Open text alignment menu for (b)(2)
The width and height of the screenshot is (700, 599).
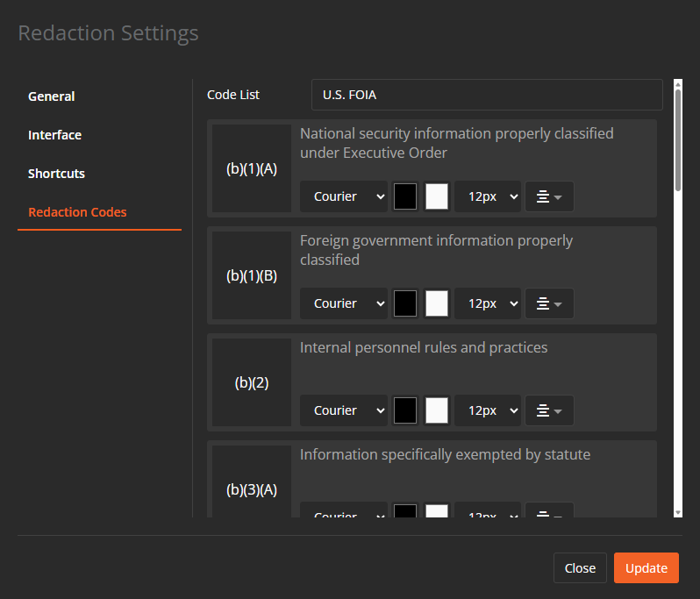point(549,410)
